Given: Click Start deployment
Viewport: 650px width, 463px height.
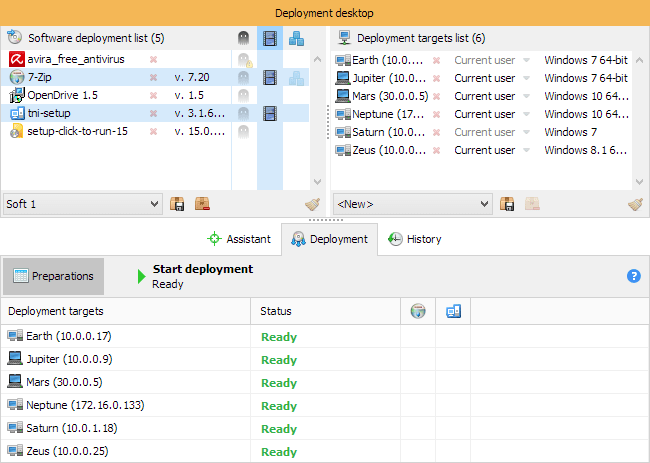Looking at the screenshot, I should pyautogui.click(x=201, y=269).
